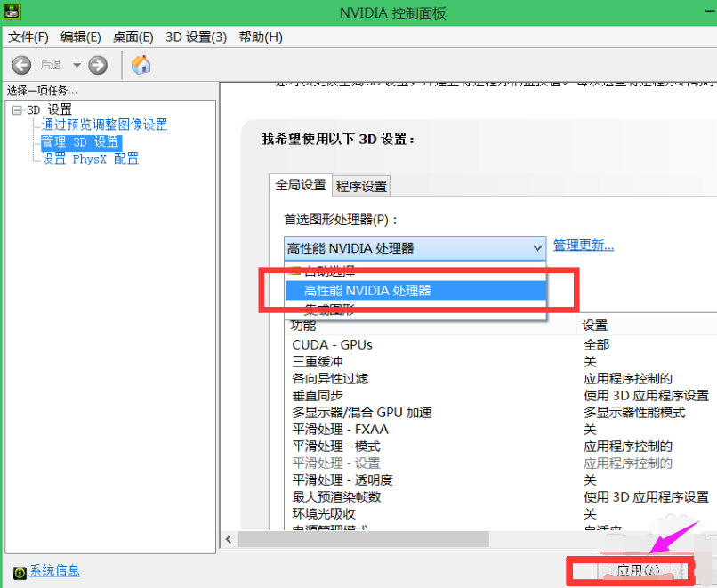Select 设置 PhysX 配置 in task list

pyautogui.click(x=88, y=158)
